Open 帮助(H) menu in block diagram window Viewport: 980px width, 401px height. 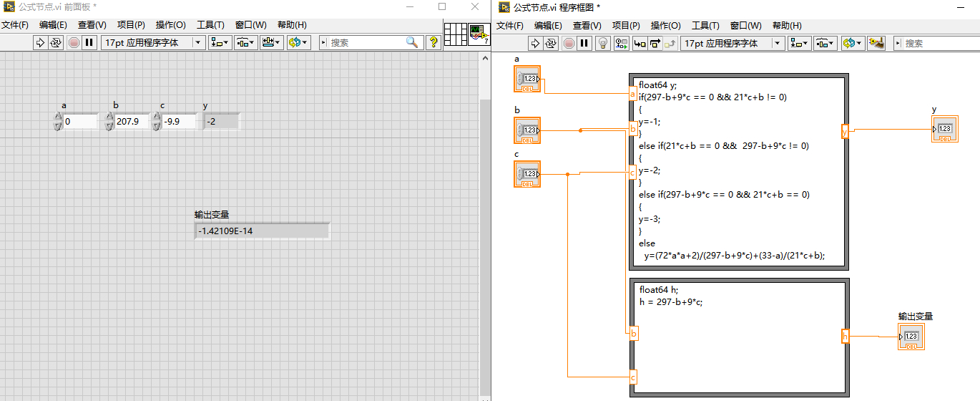point(787,25)
